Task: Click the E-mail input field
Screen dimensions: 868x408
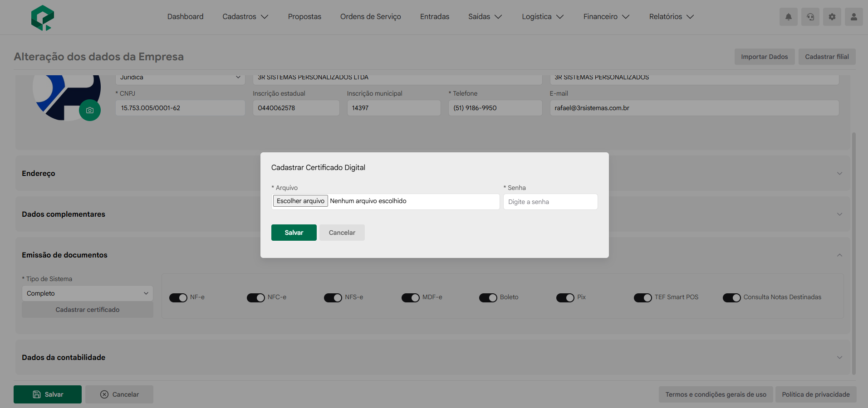Action: (x=695, y=108)
